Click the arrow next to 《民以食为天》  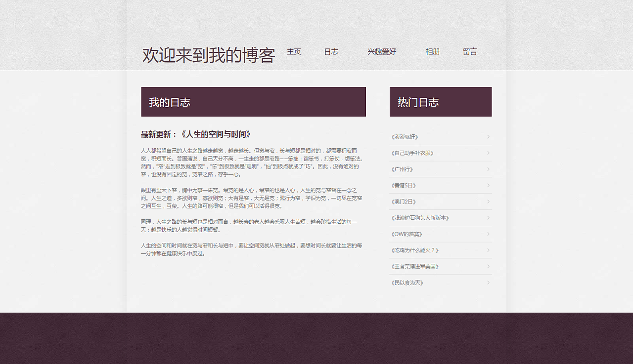pyautogui.click(x=488, y=283)
